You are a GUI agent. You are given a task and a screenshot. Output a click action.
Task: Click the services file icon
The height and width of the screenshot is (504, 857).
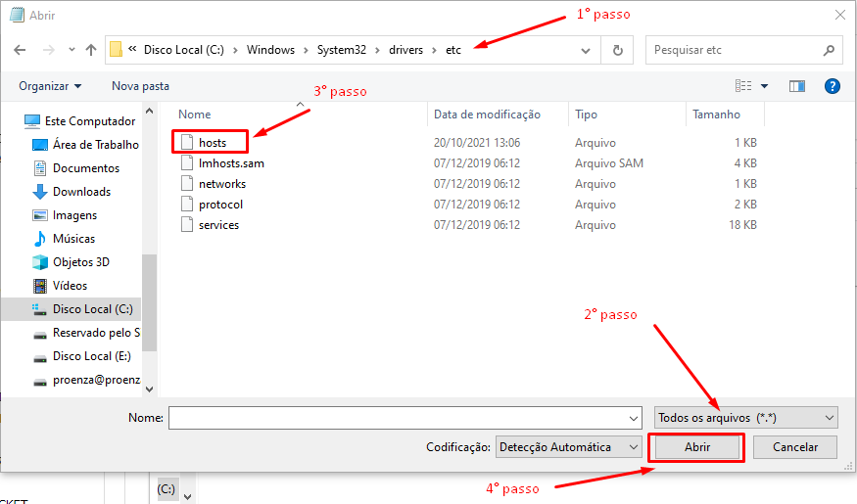pos(187,224)
